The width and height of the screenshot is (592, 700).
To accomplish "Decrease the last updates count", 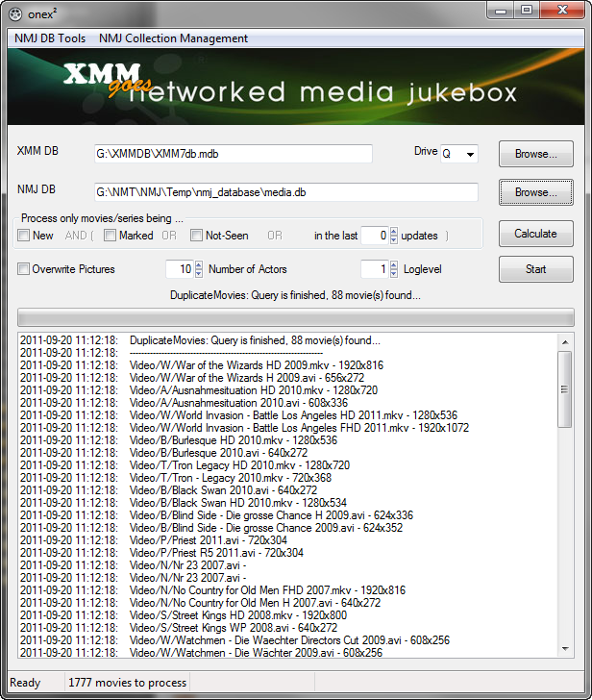I will tap(393, 239).
